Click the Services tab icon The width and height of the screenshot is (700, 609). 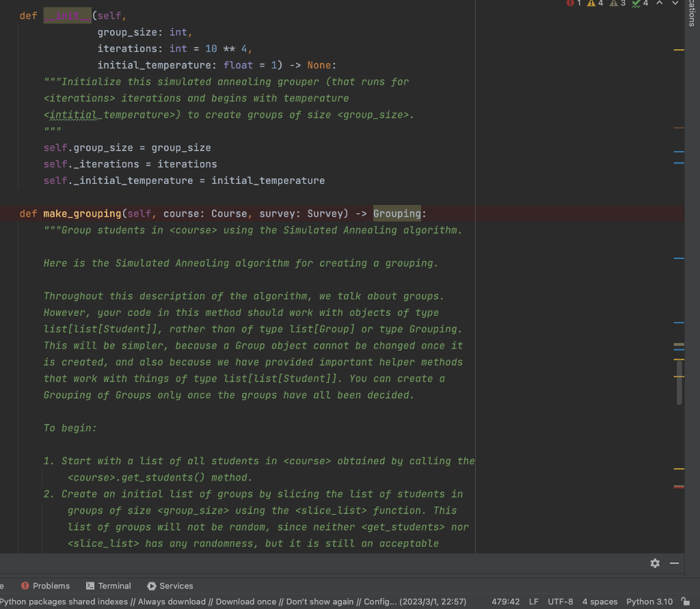[152, 586]
